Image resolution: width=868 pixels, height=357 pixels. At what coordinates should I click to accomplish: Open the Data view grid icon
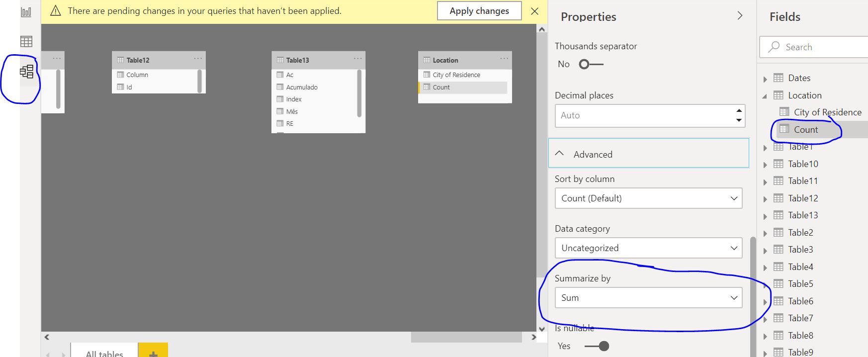point(26,41)
